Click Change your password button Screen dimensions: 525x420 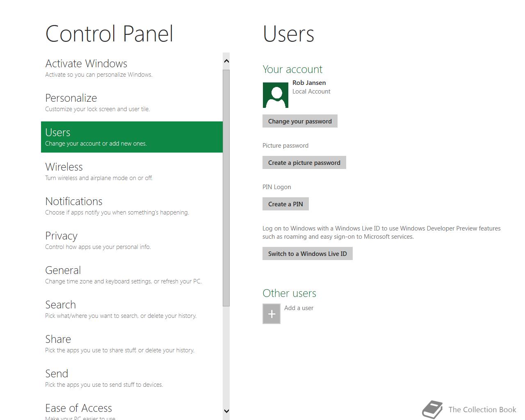click(300, 121)
